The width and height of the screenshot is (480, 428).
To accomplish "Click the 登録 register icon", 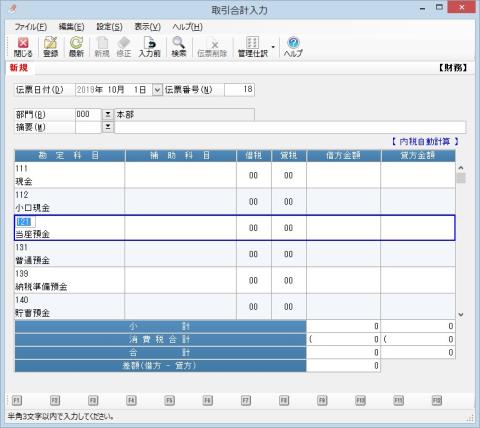I will pos(51,47).
